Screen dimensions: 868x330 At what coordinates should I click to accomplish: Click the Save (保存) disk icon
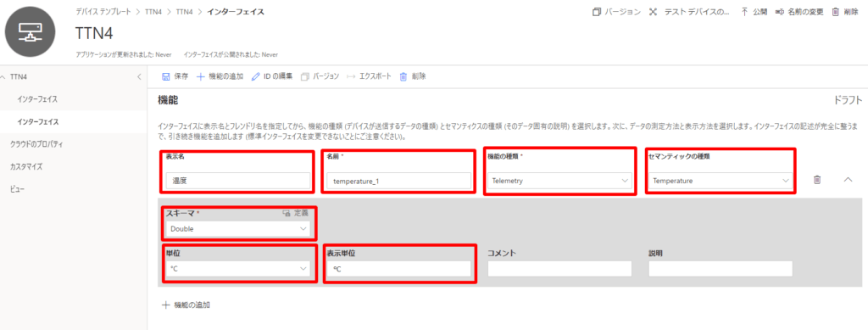[165, 76]
